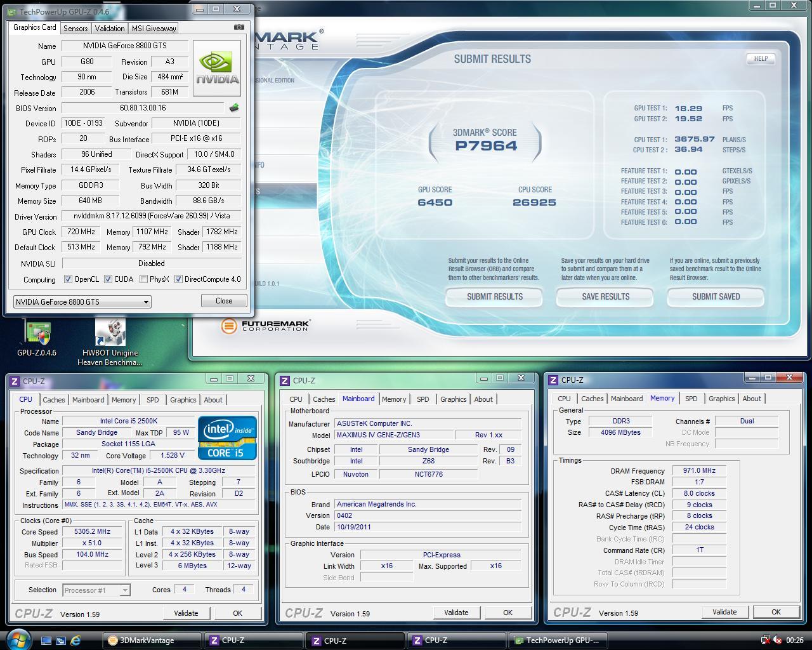Click Validate in CPU-Z memory window
The width and height of the screenshot is (812, 650).
[724, 612]
